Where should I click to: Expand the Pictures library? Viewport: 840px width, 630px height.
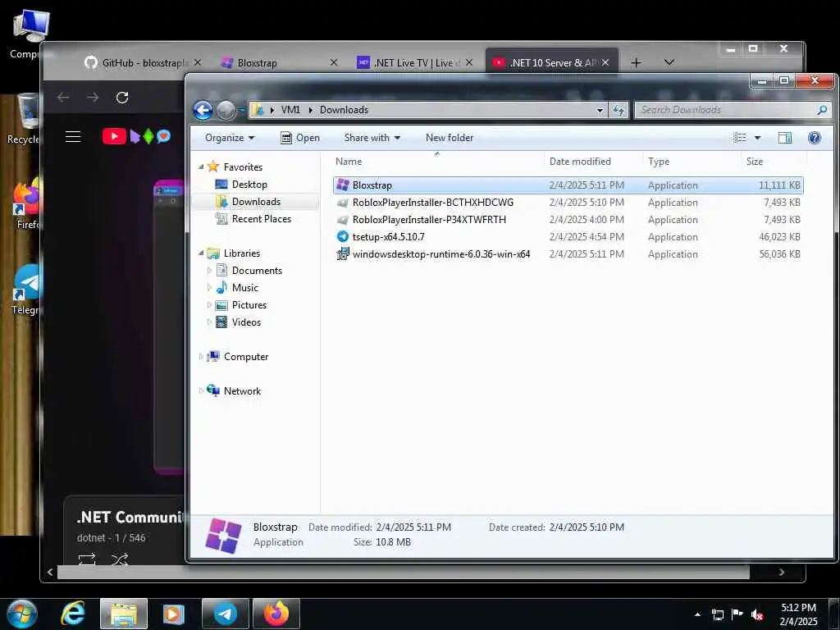(x=209, y=305)
